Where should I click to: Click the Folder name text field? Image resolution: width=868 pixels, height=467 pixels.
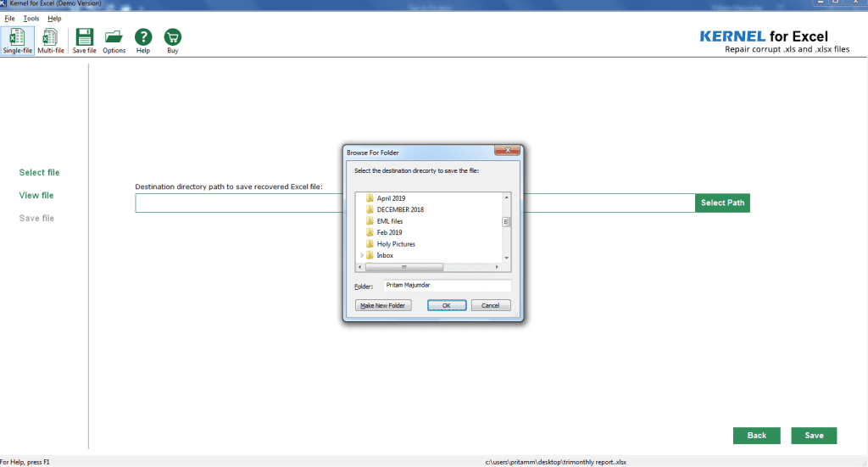tap(447, 286)
